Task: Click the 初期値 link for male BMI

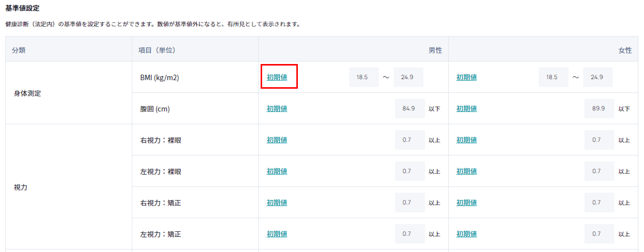Action: click(x=277, y=77)
